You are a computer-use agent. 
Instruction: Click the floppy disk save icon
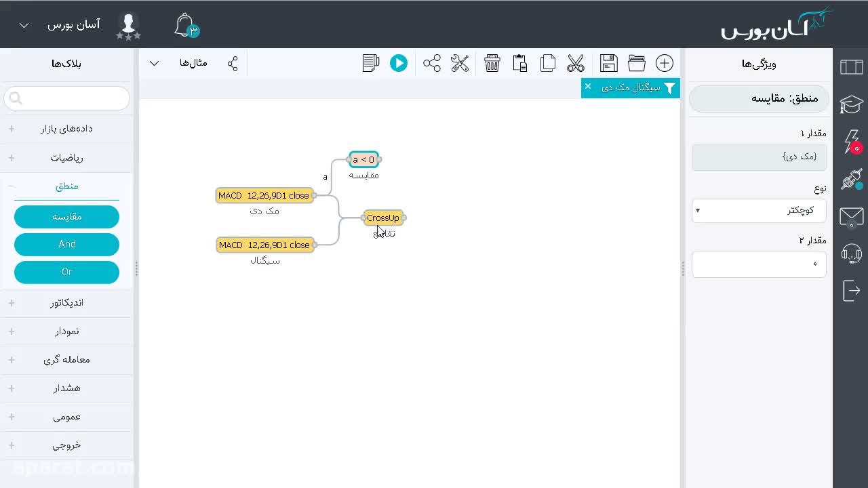[609, 63]
